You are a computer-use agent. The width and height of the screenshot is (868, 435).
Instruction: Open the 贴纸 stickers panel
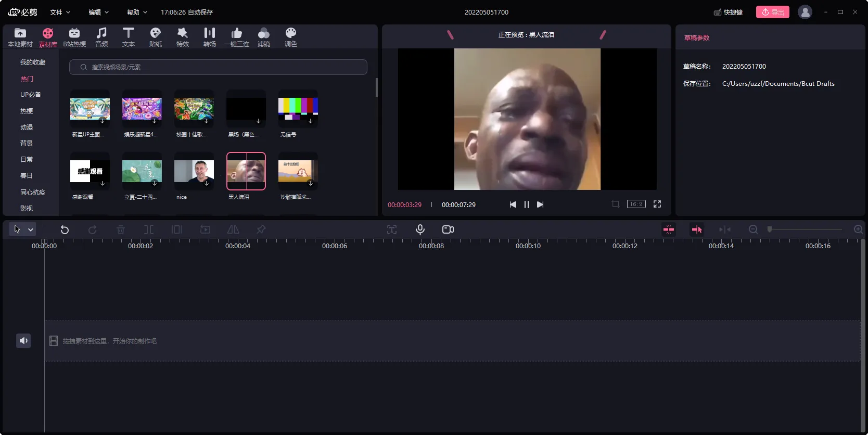(x=155, y=37)
